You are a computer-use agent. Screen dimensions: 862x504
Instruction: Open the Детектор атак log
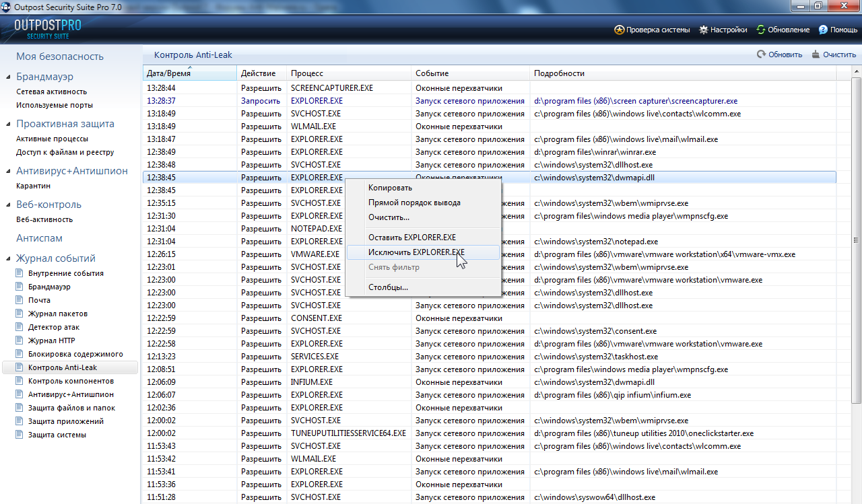[54, 327]
